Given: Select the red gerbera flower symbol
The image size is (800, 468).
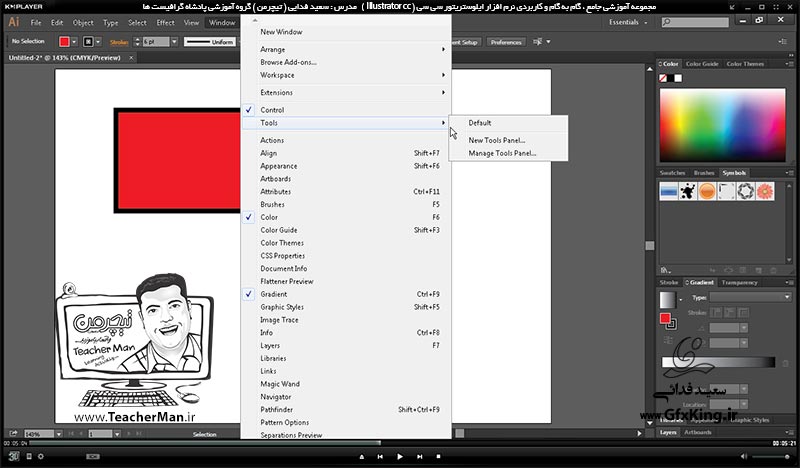Looking at the screenshot, I should pyautogui.click(x=765, y=191).
